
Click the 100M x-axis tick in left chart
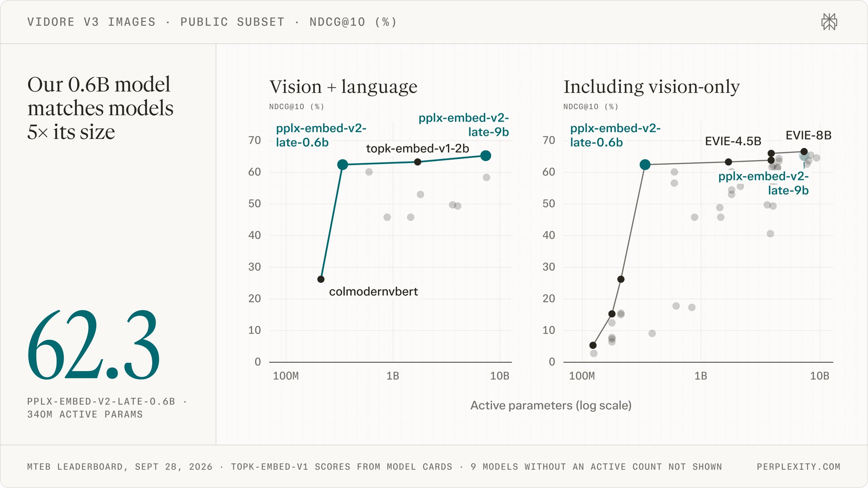(286, 376)
